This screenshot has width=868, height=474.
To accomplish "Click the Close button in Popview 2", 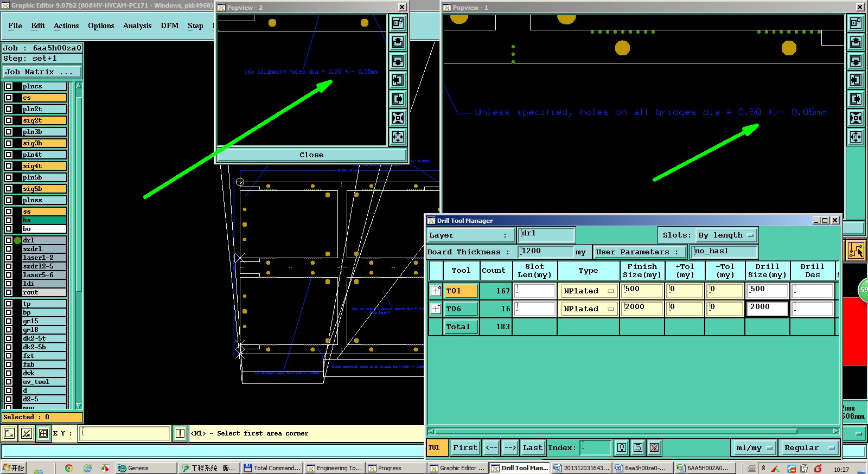I will point(311,155).
